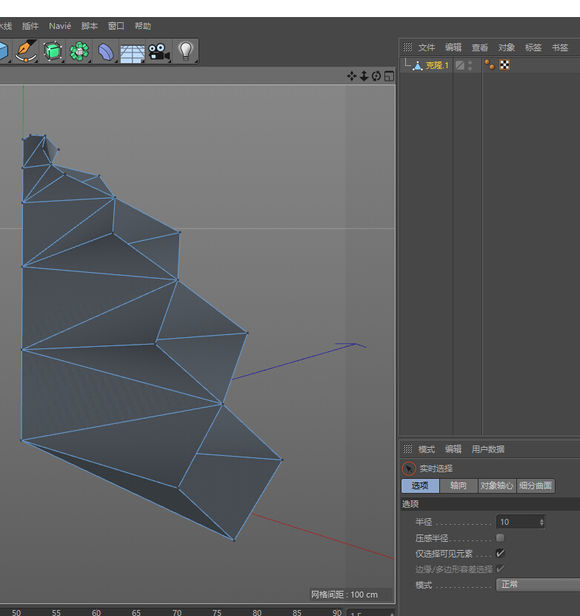Open the 帮助 menu
The image size is (580, 616).
(143, 26)
